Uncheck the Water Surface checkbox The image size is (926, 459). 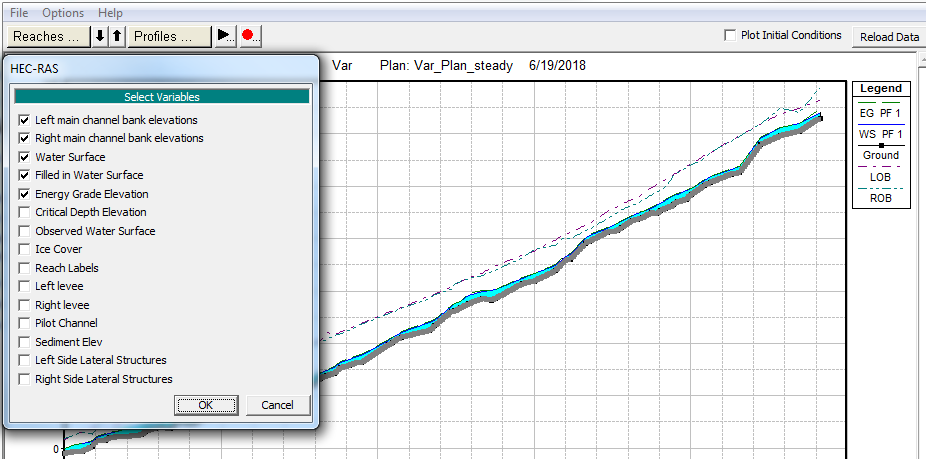click(24, 157)
